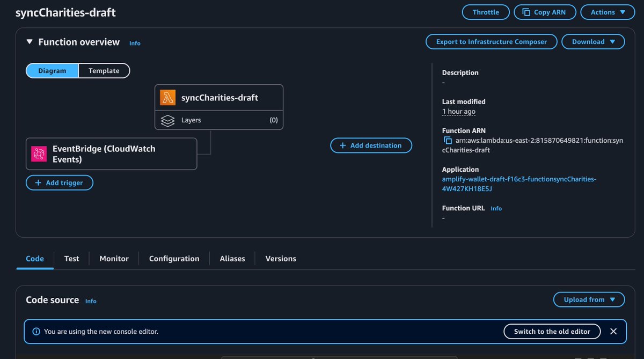The width and height of the screenshot is (644, 359).
Task: Click the Lambda function icon in diagram
Action: click(168, 98)
